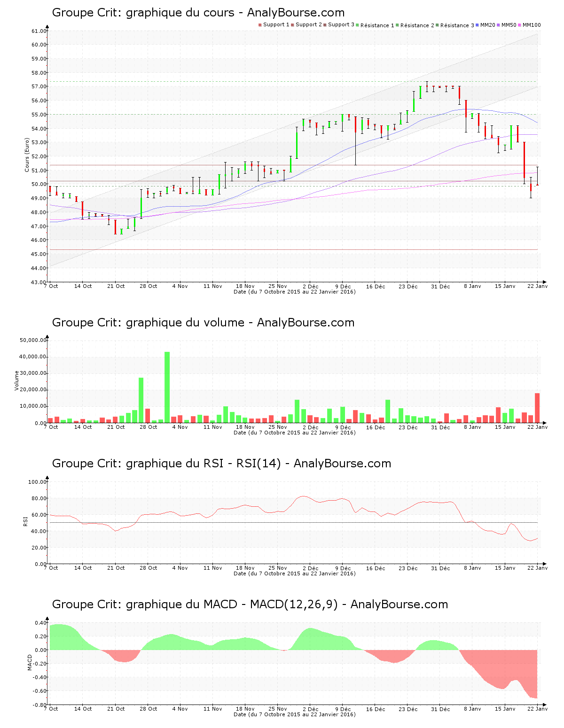The width and height of the screenshot is (564, 728).
Task: Click '22 Janv' label on MACD chart x-axis
Action: pos(538,709)
